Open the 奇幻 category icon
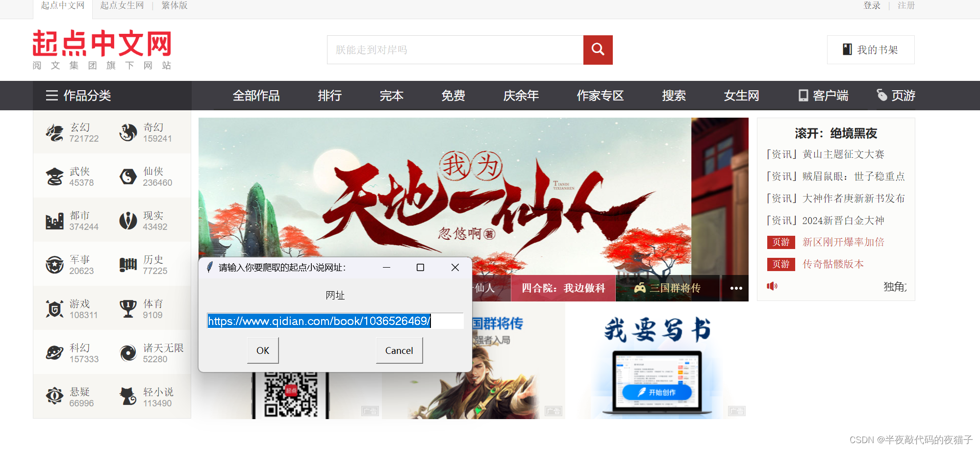 pos(128,132)
